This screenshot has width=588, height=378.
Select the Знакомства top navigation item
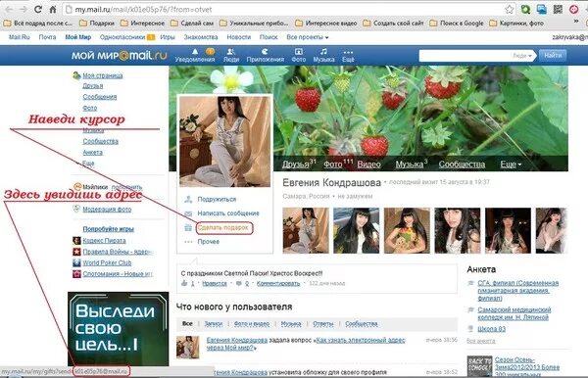(201, 37)
